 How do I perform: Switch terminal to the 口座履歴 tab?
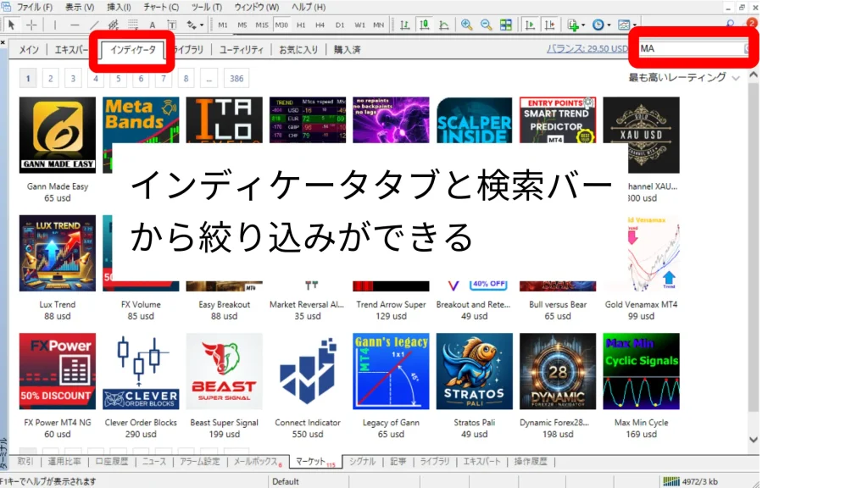(x=112, y=462)
